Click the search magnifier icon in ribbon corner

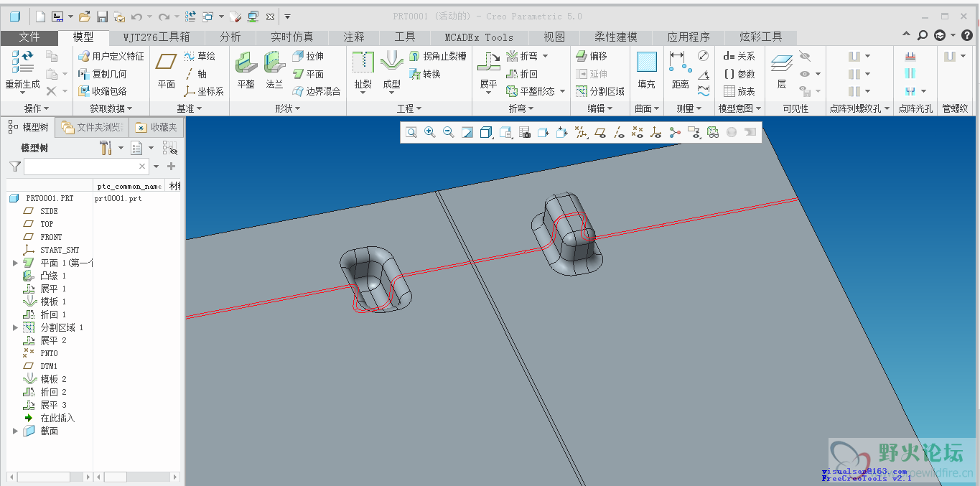coord(923,35)
